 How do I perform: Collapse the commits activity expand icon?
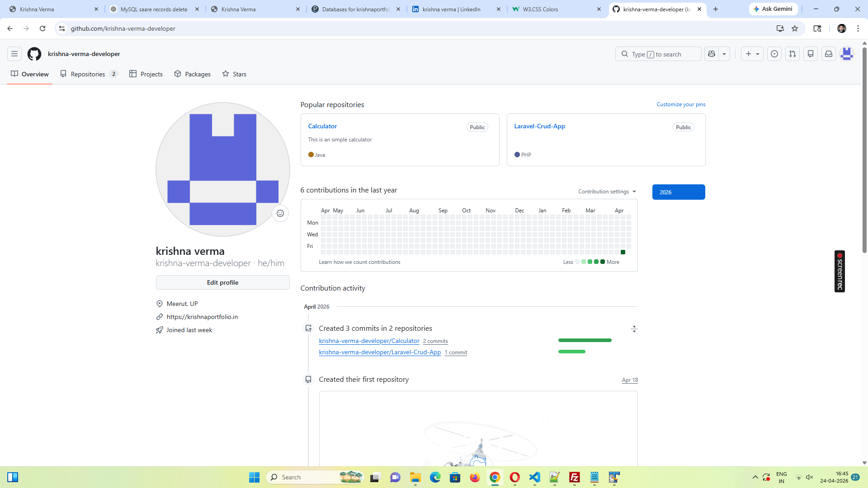pyautogui.click(x=634, y=329)
